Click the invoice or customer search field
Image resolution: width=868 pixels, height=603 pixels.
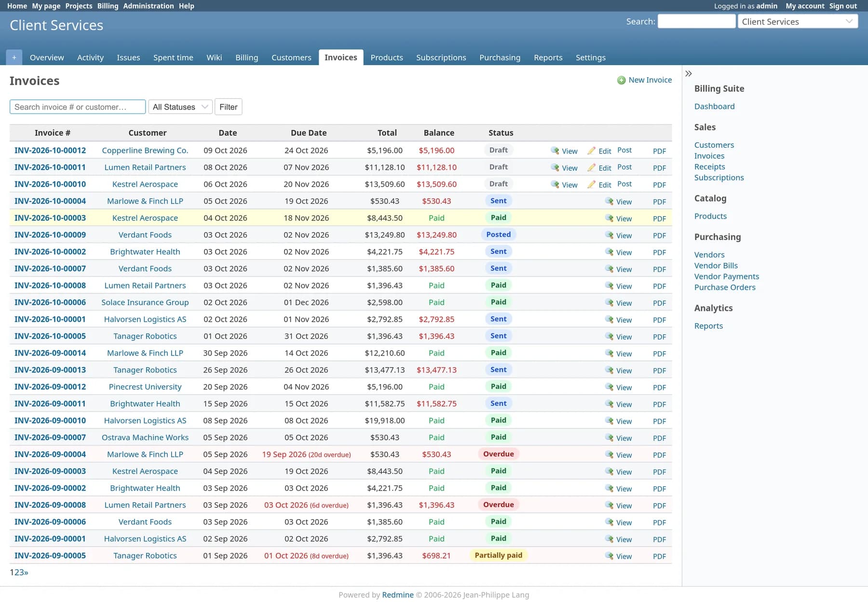(78, 107)
